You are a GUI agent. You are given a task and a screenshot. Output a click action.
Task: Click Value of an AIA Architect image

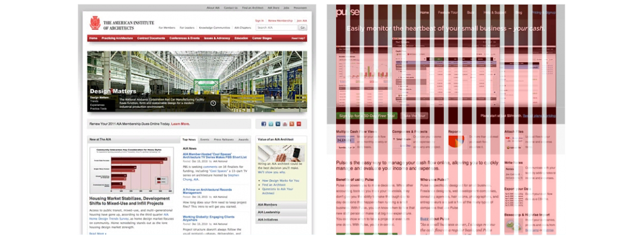[x=281, y=152]
